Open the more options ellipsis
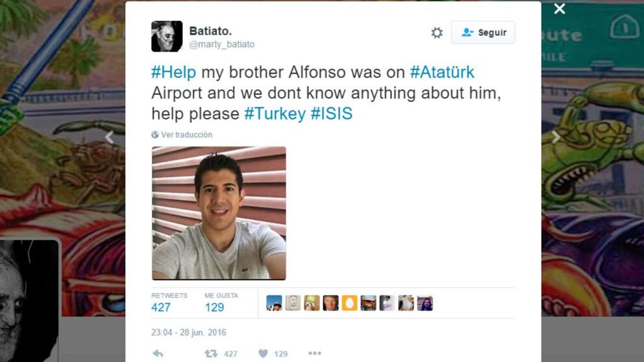The width and height of the screenshot is (644, 362). click(314, 353)
